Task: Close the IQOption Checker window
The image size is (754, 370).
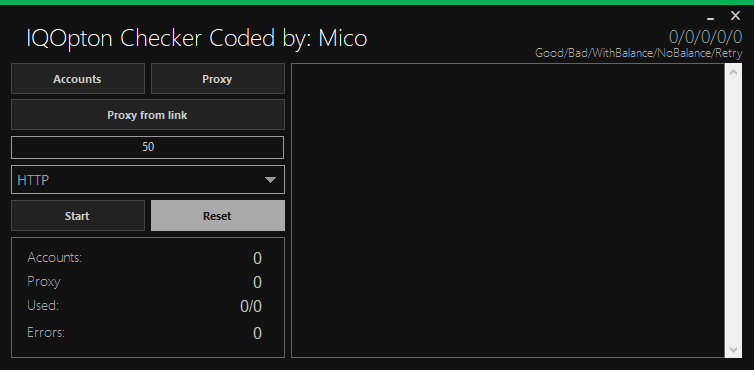Action: 735,16
